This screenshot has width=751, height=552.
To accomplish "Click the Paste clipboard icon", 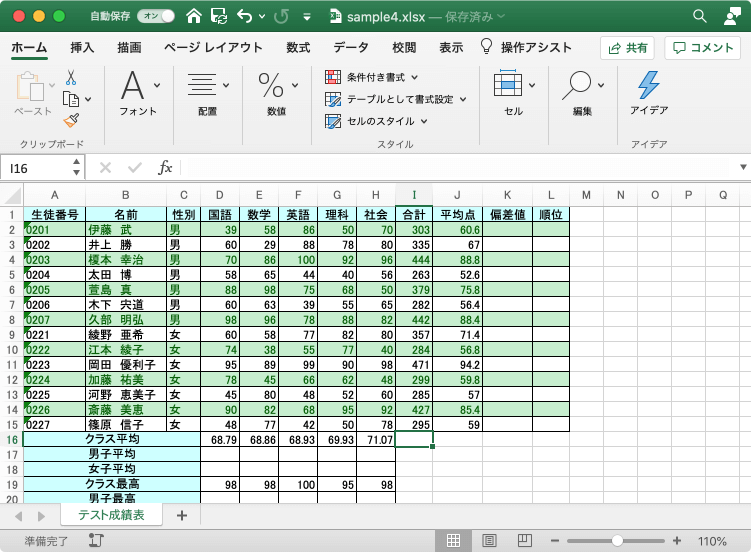I will click(30, 86).
